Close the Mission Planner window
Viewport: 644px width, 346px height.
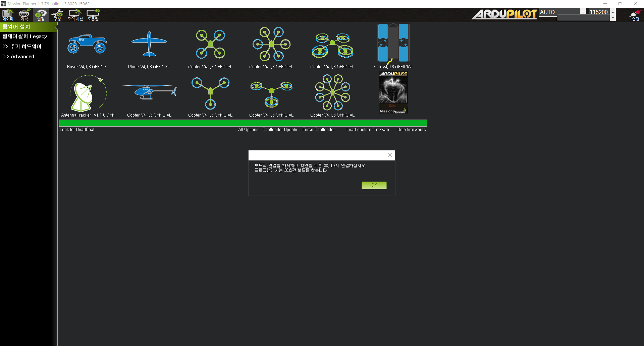[x=636, y=4]
